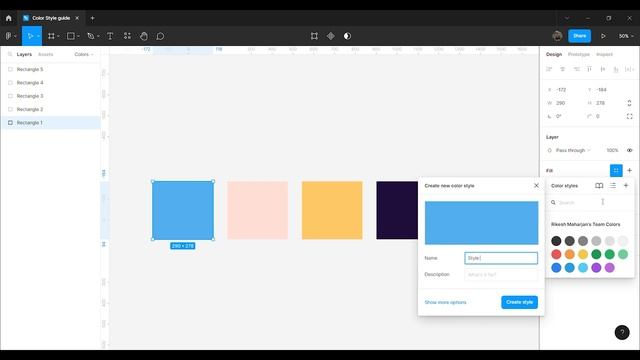Close the Color Style guide tab
Screen dimensions: 640x360
pos(77,18)
